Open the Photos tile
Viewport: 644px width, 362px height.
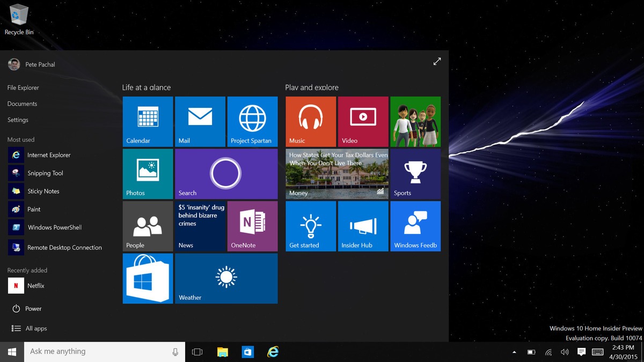148,174
